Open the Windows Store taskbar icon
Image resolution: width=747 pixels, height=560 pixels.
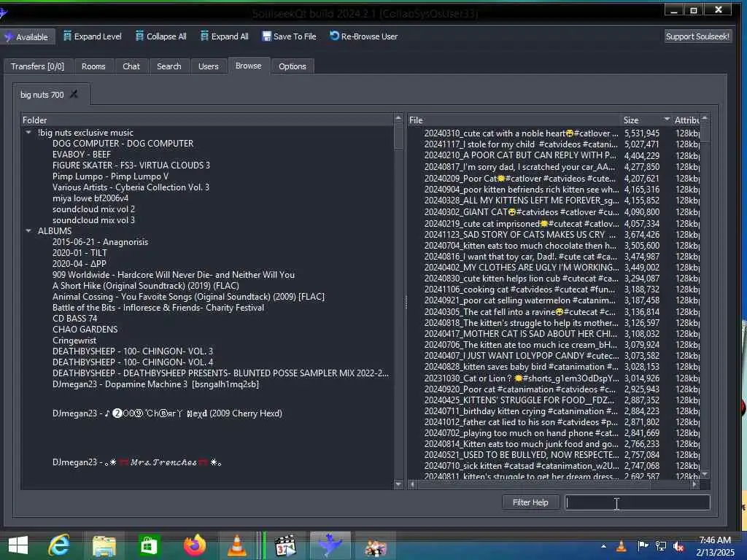148,545
